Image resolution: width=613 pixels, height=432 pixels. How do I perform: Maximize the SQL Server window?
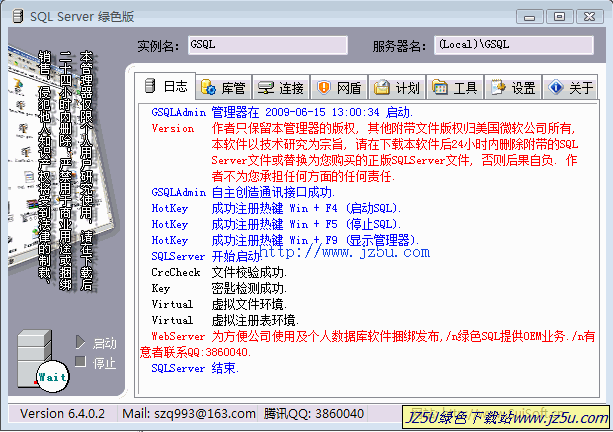[x=559, y=17]
